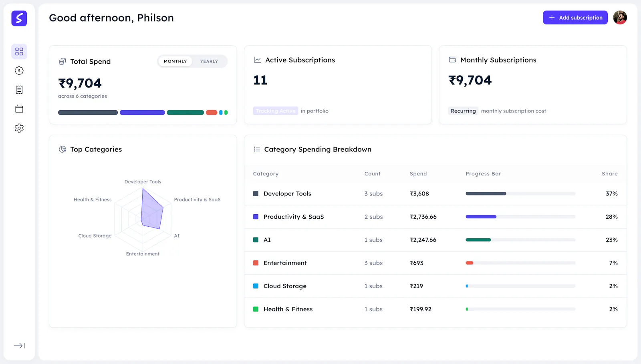Image resolution: width=641 pixels, height=364 pixels.
Task: Click Developer Tools radar chart label
Action: tap(143, 182)
